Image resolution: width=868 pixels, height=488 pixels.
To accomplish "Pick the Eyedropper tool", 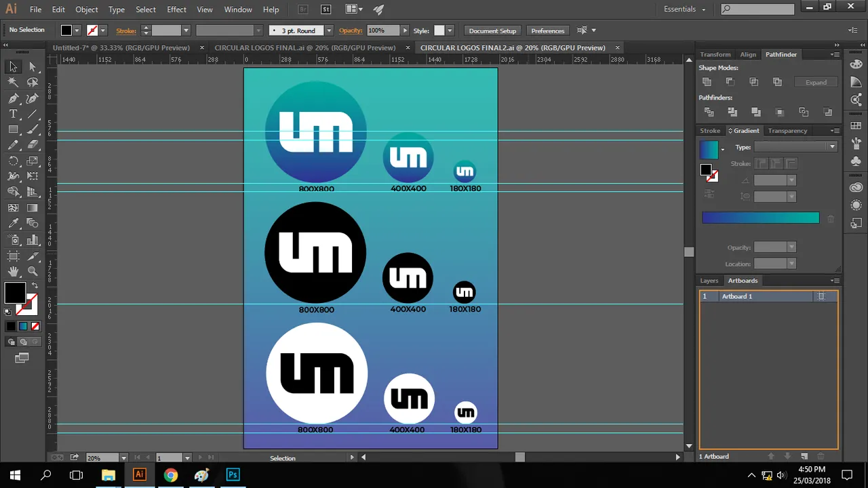I will point(13,224).
